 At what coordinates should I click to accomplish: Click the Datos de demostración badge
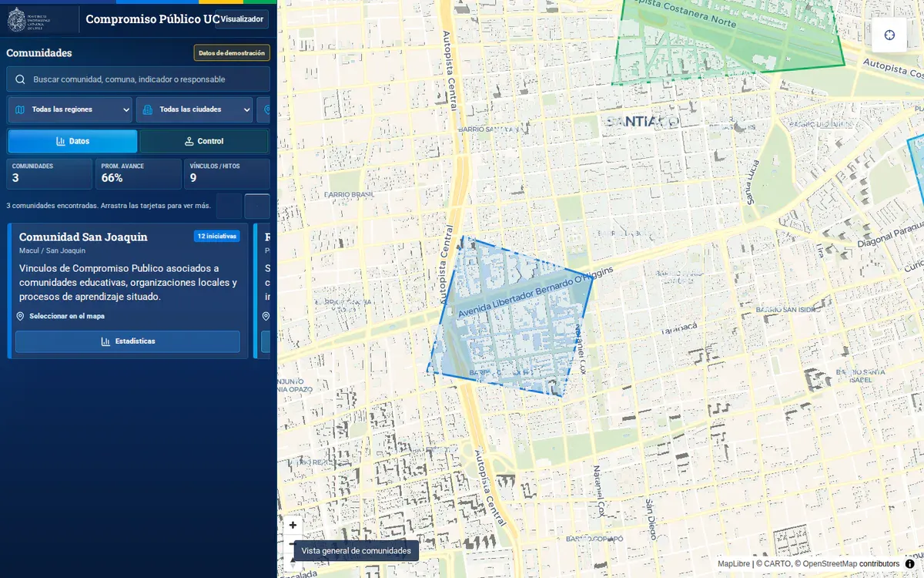point(232,53)
